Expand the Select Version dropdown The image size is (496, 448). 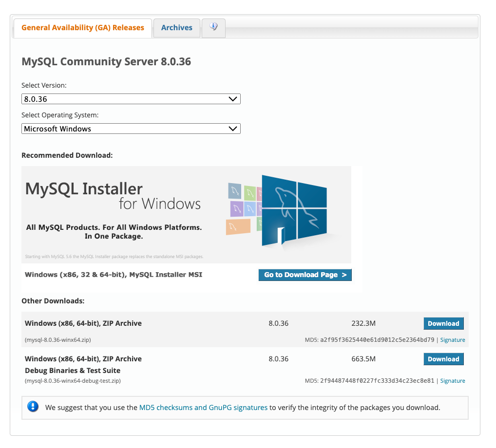tap(131, 99)
